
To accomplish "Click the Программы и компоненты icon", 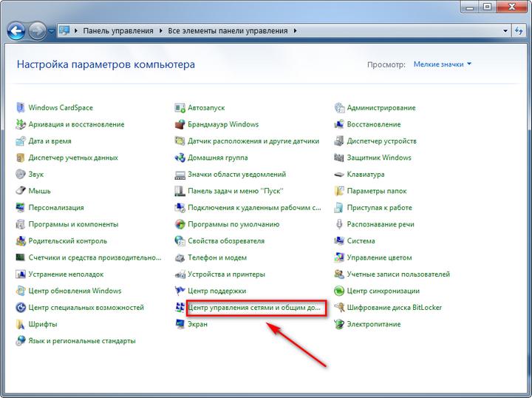I will (x=21, y=224).
